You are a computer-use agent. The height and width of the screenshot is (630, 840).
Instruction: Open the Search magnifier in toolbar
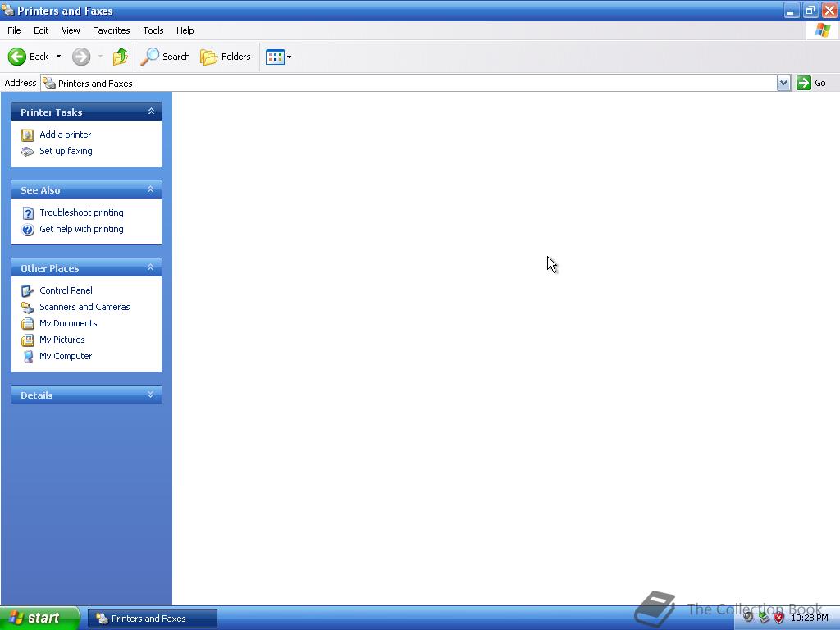point(150,57)
